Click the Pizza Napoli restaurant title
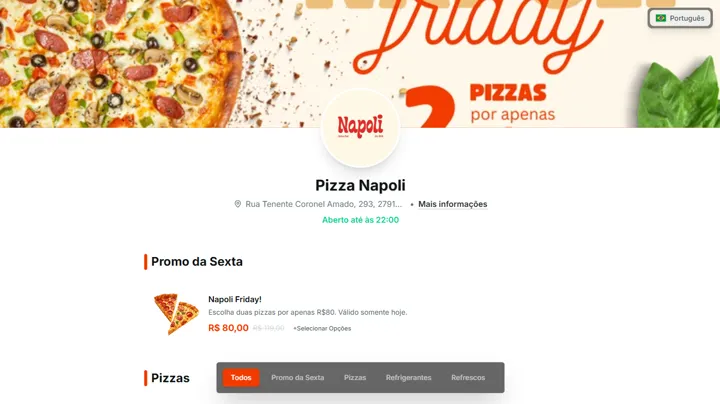 point(360,185)
